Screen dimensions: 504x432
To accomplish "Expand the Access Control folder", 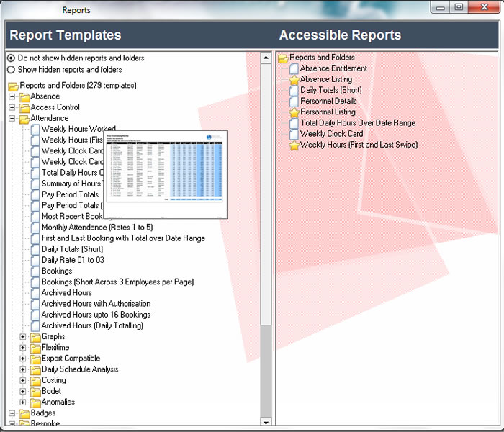I will pyautogui.click(x=12, y=107).
